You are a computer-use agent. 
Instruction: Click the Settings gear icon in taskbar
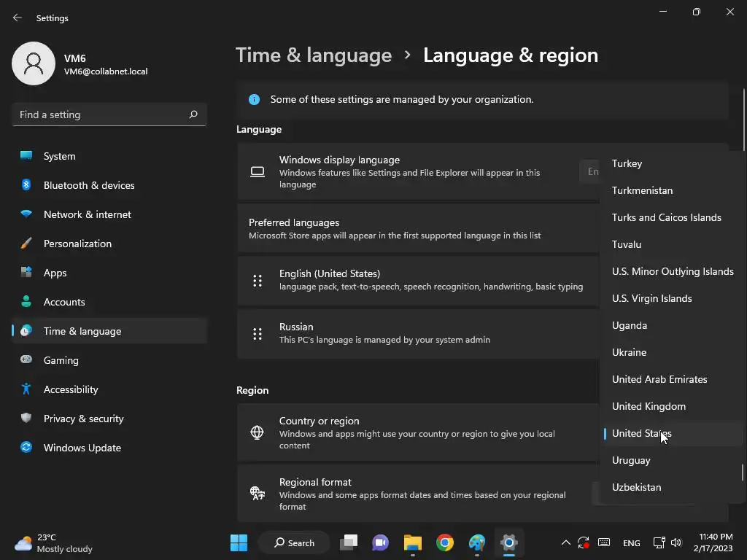coord(508,542)
